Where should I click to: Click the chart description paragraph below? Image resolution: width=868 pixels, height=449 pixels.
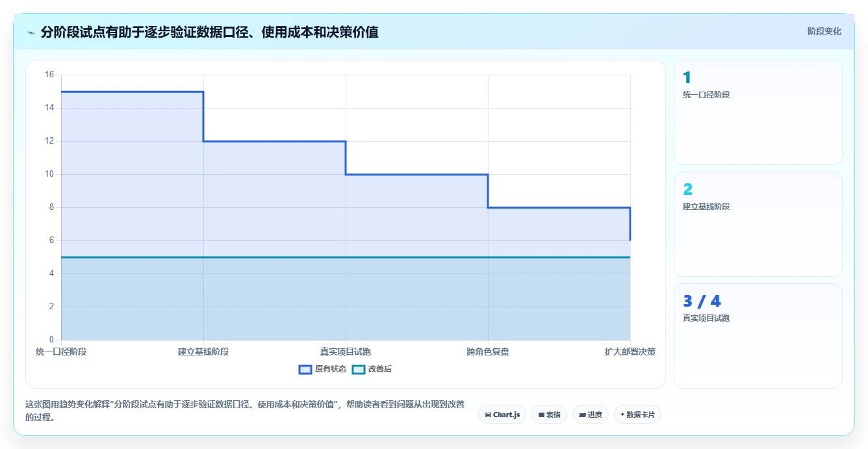(x=245, y=411)
